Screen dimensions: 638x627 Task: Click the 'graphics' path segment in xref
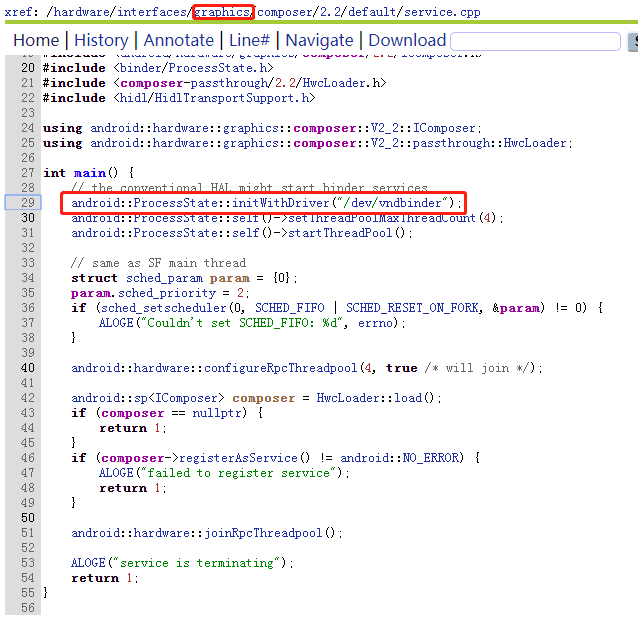tap(222, 12)
